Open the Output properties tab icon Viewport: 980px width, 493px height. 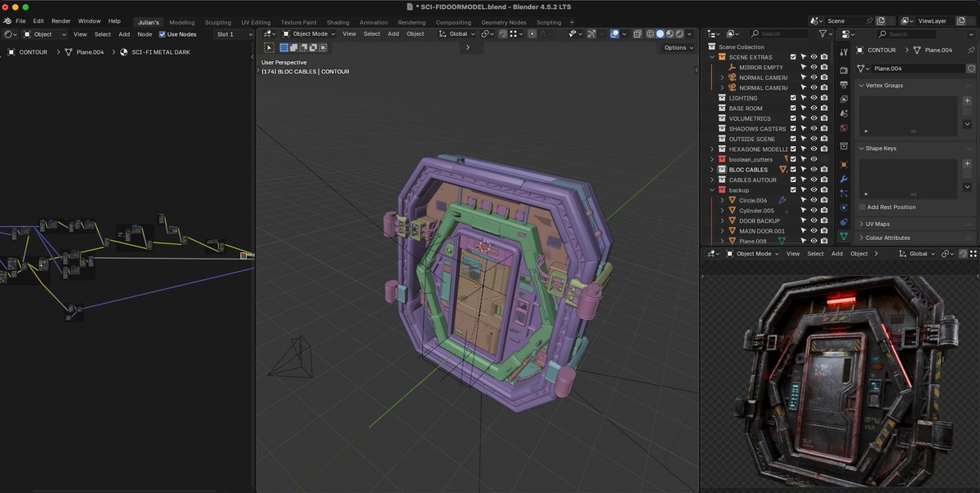[844, 84]
